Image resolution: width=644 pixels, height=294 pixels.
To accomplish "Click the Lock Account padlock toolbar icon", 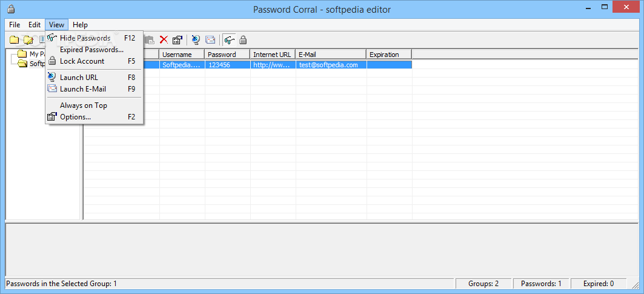I will tap(243, 40).
